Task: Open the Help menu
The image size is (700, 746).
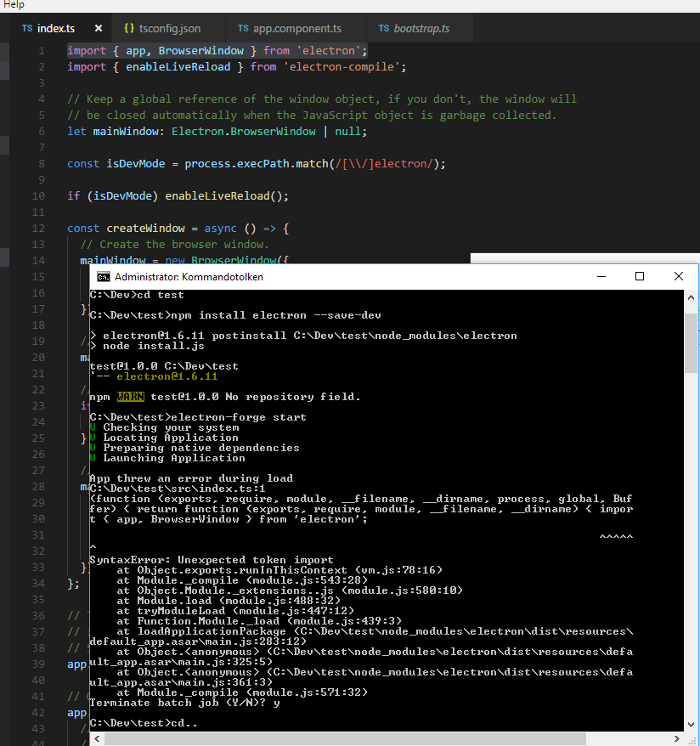Action: tap(14, 5)
